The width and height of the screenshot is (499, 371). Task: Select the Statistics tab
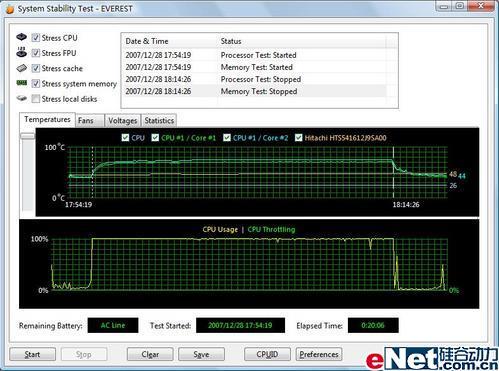point(159,121)
